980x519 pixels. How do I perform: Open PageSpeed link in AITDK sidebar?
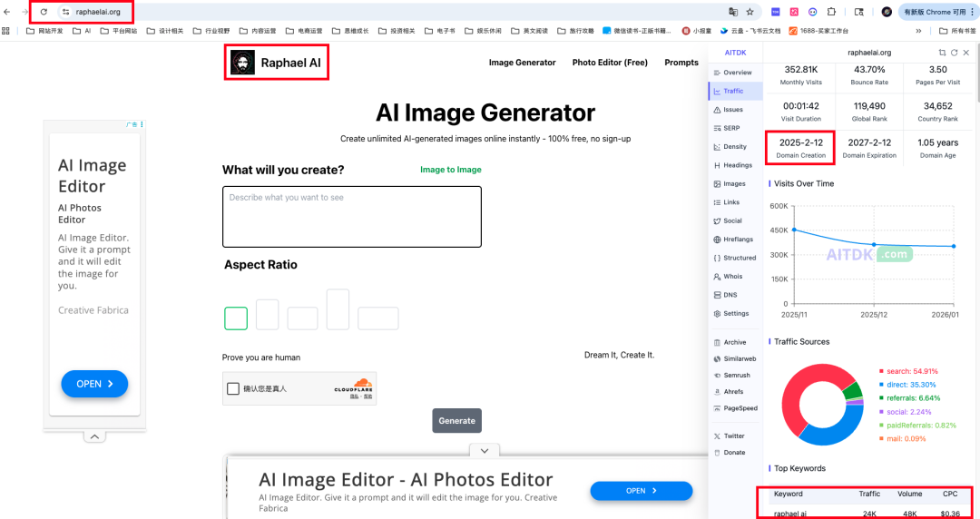coord(736,407)
